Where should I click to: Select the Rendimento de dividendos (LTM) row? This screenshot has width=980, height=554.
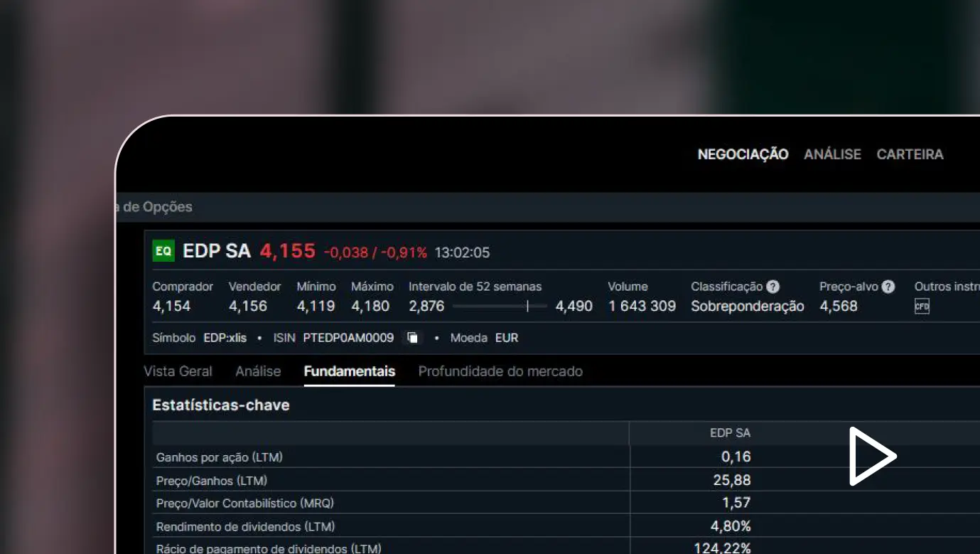point(566,526)
